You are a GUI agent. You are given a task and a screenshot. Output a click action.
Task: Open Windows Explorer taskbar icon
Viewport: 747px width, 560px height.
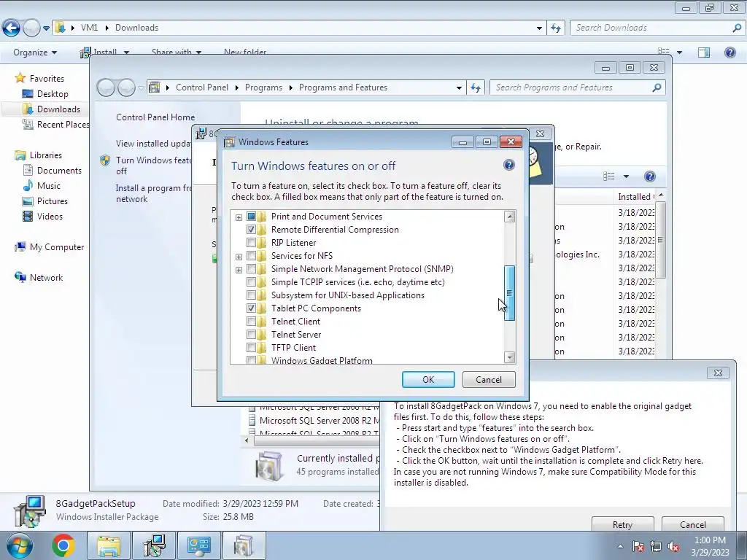click(x=109, y=545)
